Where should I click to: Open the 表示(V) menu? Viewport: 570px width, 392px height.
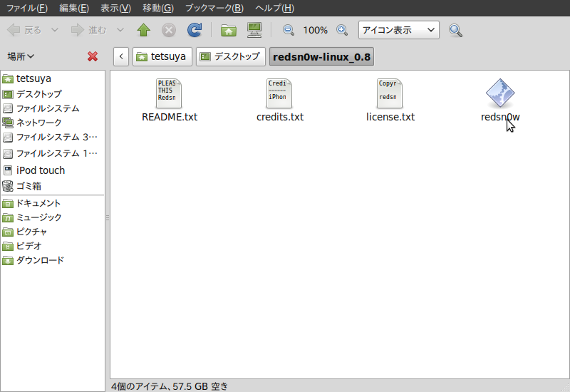115,8
